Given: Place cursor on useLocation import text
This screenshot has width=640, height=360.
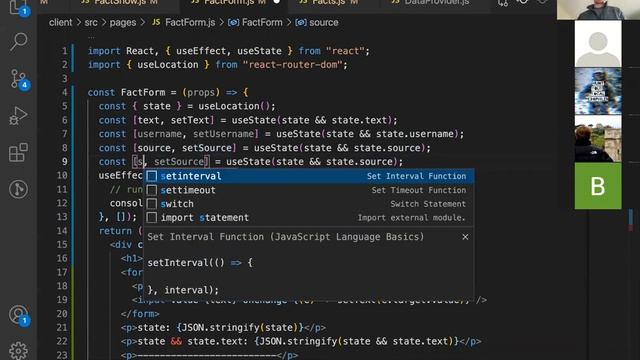Looking at the screenshot, I should point(167,65).
